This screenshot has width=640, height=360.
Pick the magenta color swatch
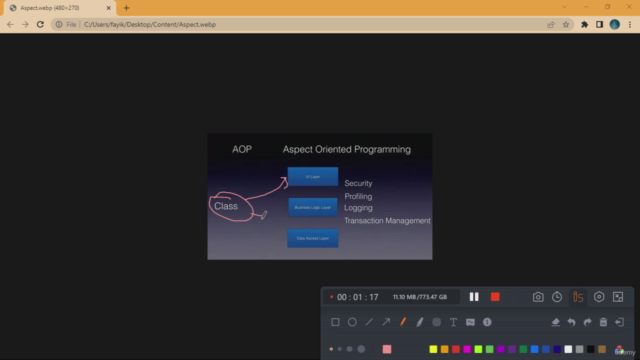coord(467,349)
